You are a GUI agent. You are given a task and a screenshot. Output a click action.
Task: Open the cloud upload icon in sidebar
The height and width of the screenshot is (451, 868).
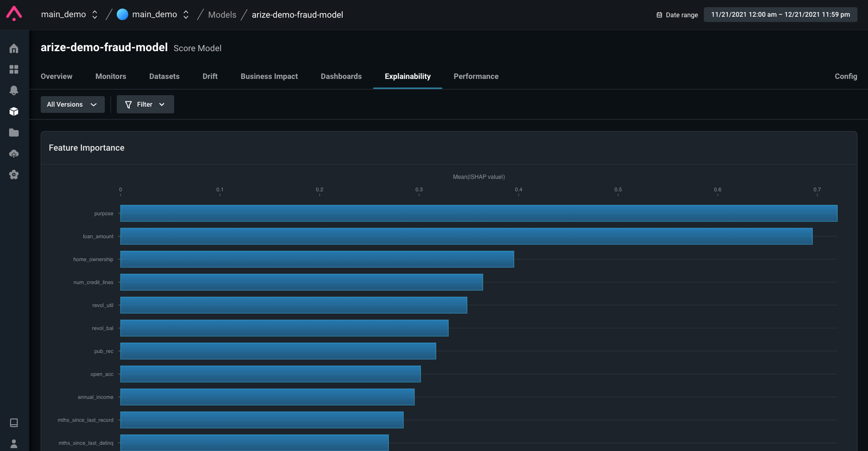[14, 154]
